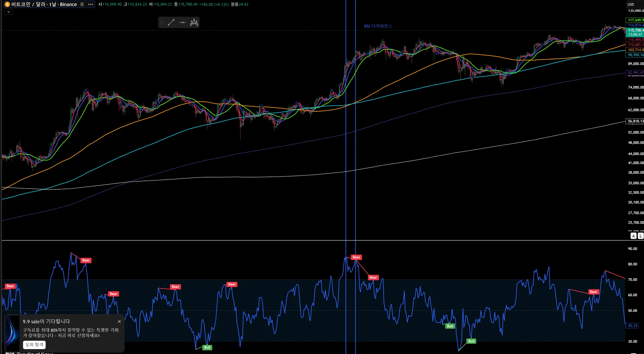Click the Bear label at RSI peak
The width and height of the screenshot is (644, 354).
pyautogui.click(x=356, y=257)
